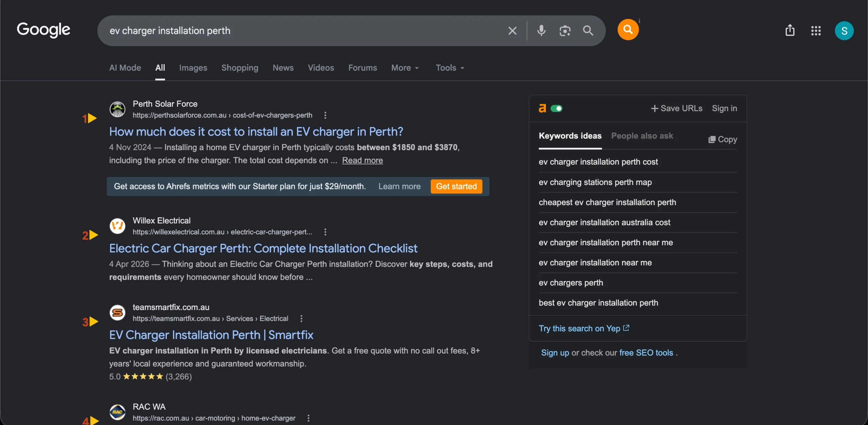Click the share icon in top right
This screenshot has height=425, width=868.
click(x=790, y=31)
